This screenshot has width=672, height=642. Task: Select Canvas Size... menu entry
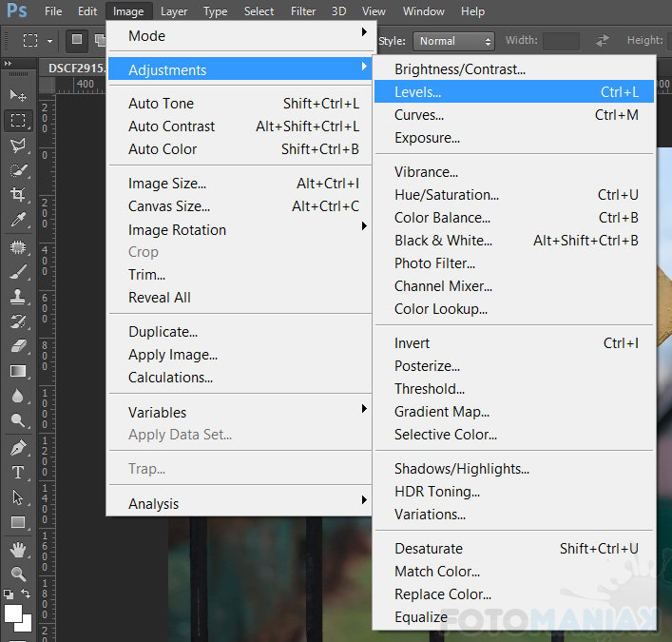pos(241,206)
